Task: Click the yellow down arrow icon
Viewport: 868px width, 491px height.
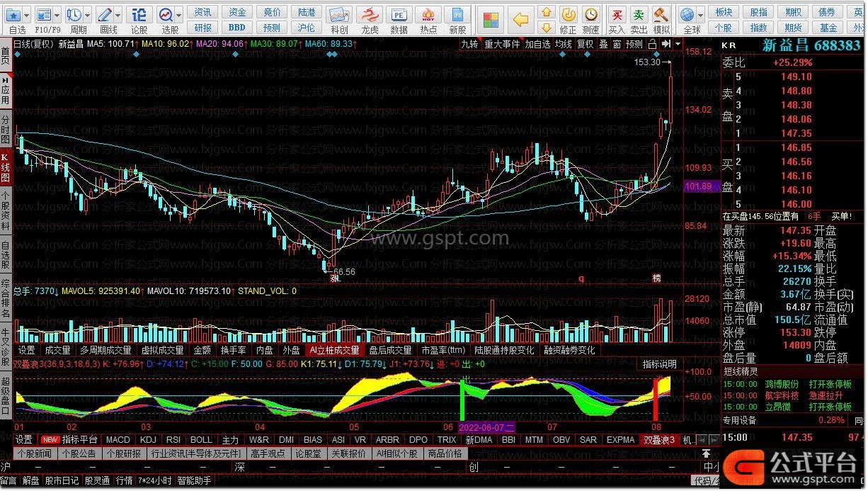Action: pos(546,28)
